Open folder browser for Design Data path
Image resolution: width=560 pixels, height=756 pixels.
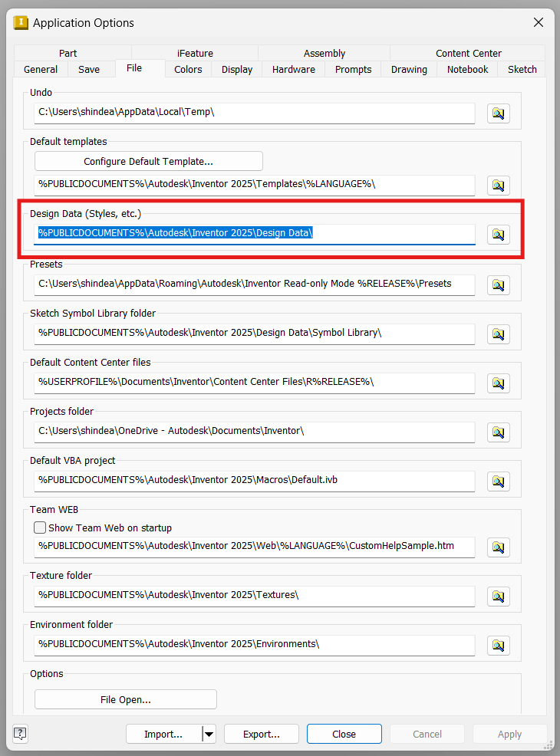(498, 235)
